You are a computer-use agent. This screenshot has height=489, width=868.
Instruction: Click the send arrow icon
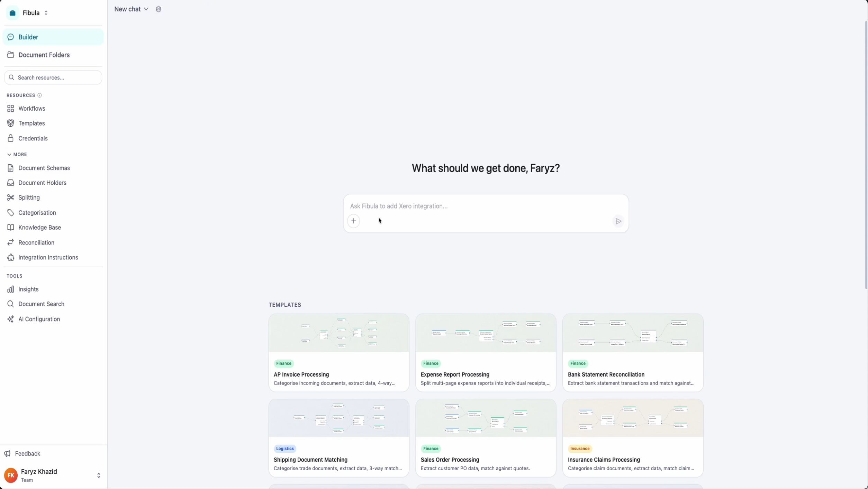click(618, 221)
